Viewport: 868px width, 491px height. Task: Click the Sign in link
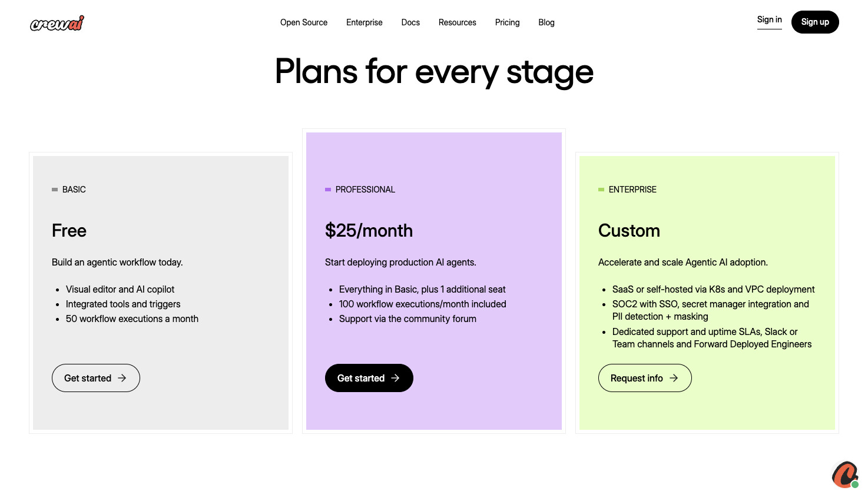[x=769, y=19]
